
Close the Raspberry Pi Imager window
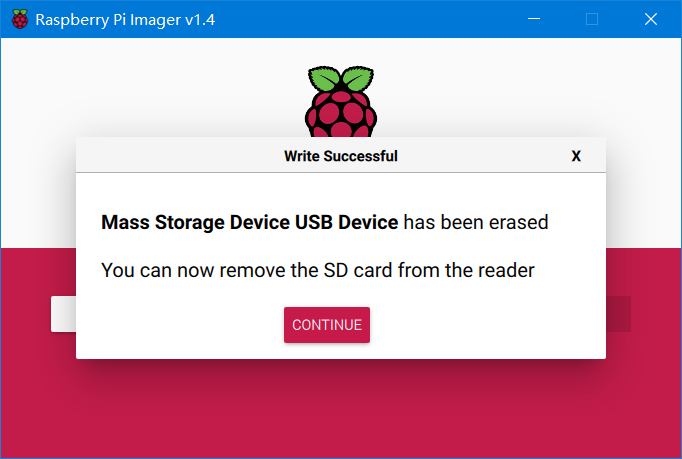[x=651, y=19]
